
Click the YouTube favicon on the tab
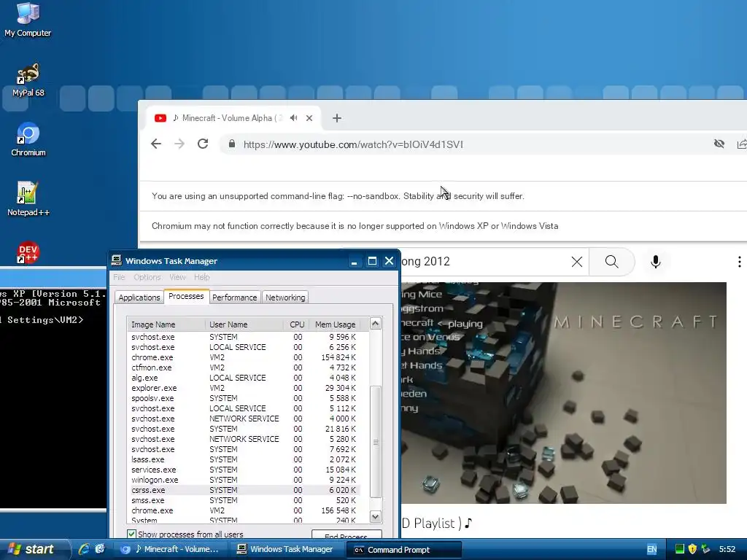160,118
